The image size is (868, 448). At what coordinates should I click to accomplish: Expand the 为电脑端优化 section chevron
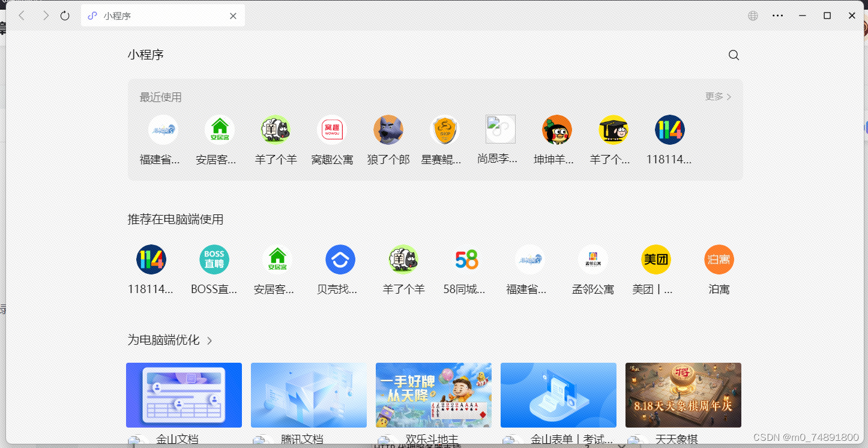point(209,341)
